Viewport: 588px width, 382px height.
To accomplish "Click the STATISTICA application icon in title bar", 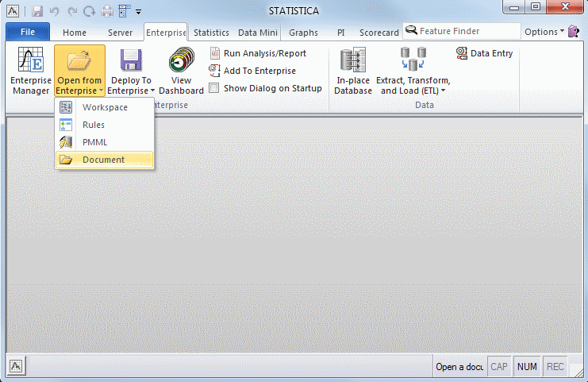I will (x=13, y=12).
